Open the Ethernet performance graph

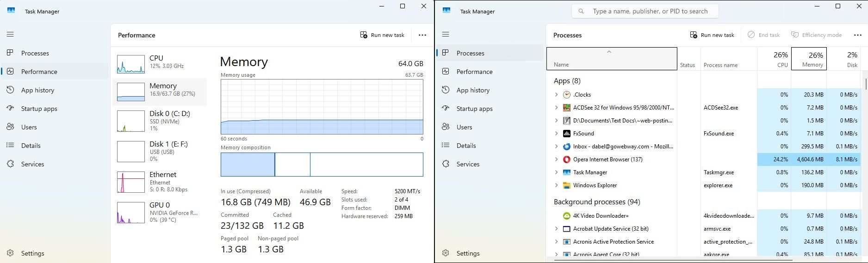click(x=131, y=182)
